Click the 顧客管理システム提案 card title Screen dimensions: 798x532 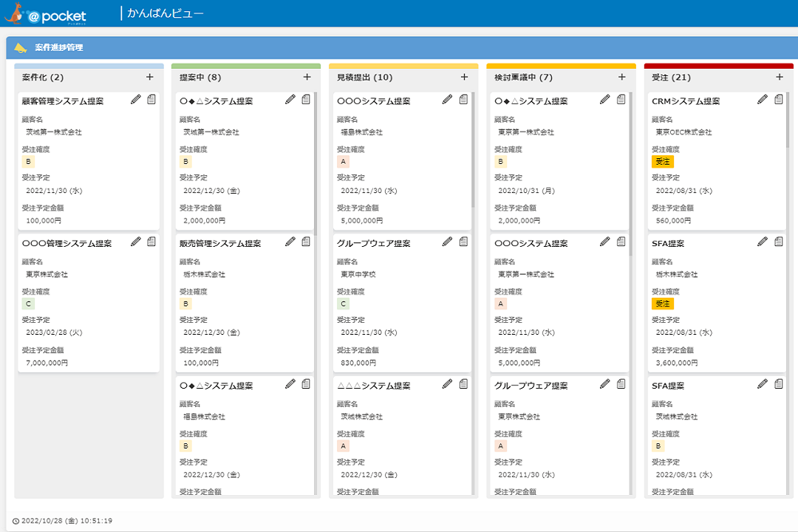tap(63, 101)
